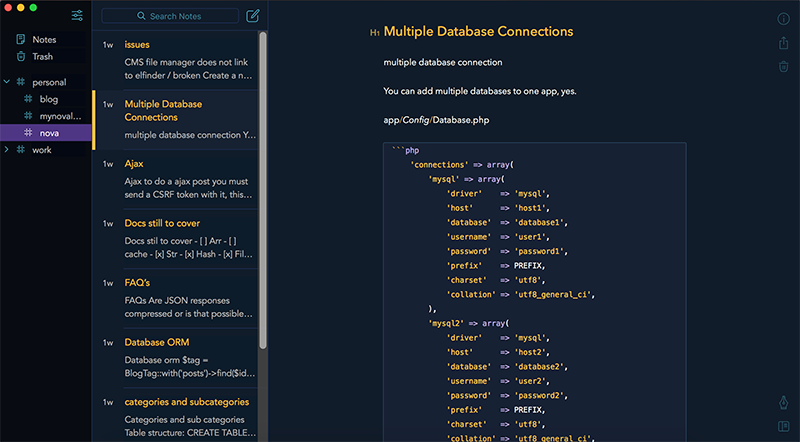Click the 'mysql2' => array( code line
Viewport: 800px width, 442px height.
[x=469, y=323]
